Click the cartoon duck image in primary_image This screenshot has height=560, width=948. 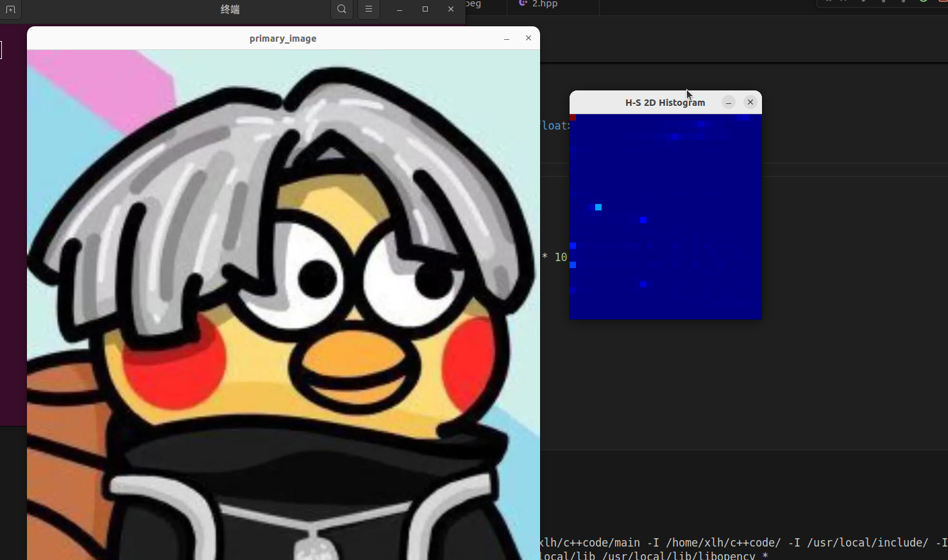pyautogui.click(x=284, y=305)
